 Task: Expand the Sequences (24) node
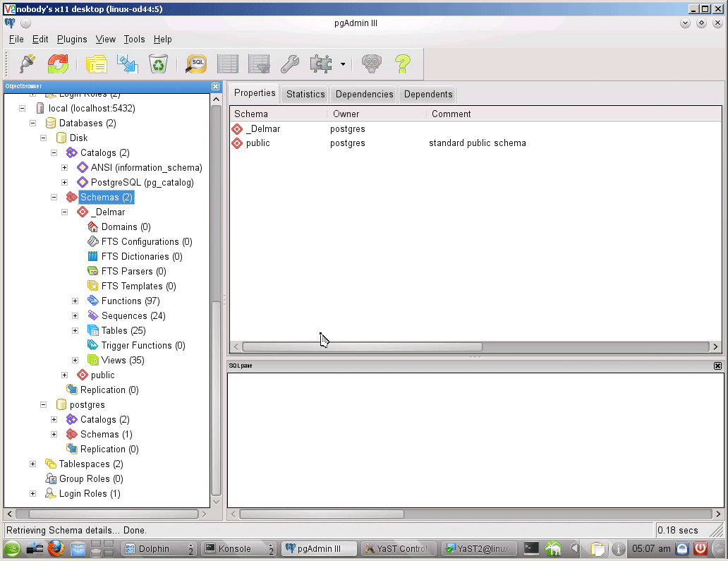[75, 316]
